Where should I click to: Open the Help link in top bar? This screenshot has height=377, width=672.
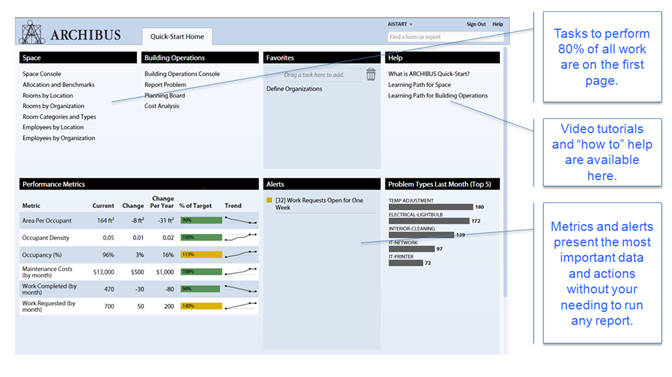(497, 24)
